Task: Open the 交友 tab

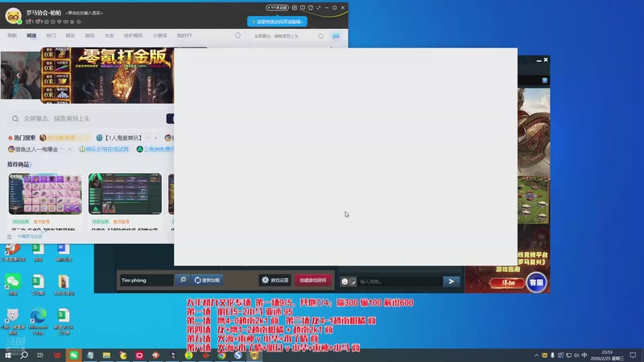Action: [109, 35]
